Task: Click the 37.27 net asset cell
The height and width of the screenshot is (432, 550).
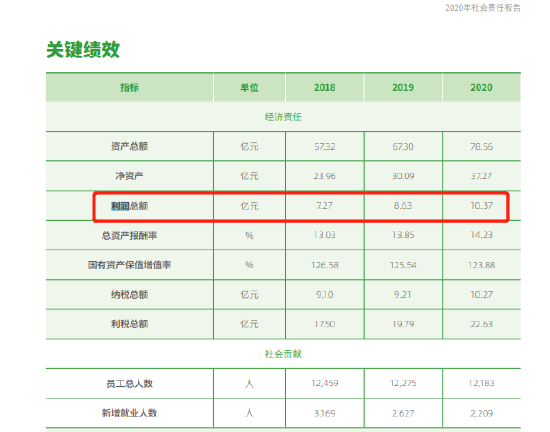Action: pos(481,176)
